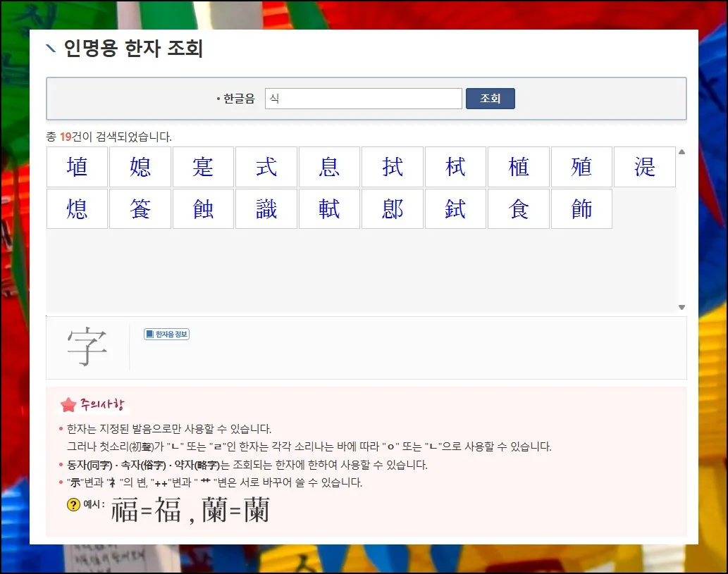This screenshot has height=574, width=728.
Task: Click the yellow question mark 예시 icon
Action: [73, 505]
